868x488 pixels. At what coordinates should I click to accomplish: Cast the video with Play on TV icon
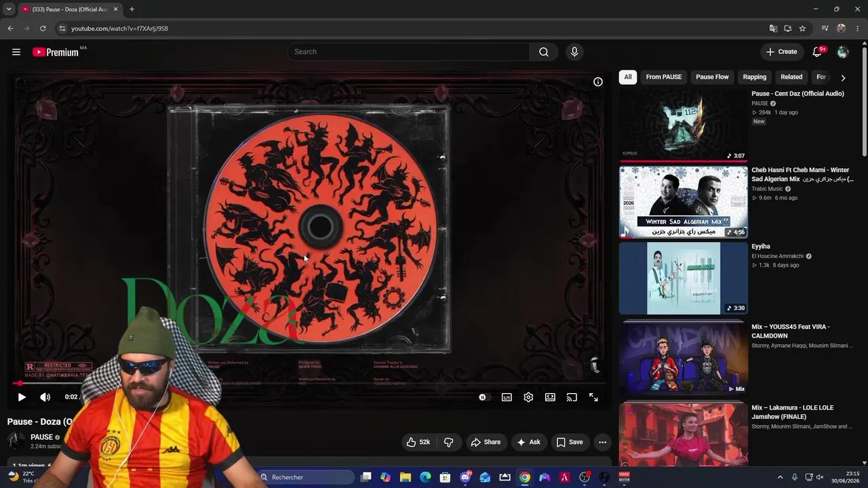tap(572, 397)
